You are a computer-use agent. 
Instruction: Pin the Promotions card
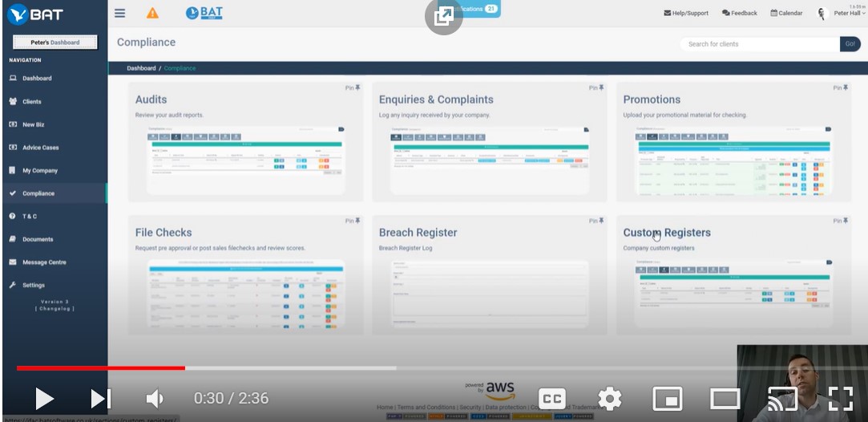(841, 88)
